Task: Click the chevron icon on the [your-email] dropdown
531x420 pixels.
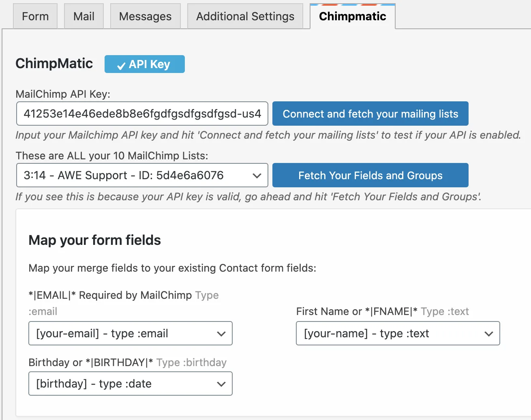Action: (x=221, y=333)
